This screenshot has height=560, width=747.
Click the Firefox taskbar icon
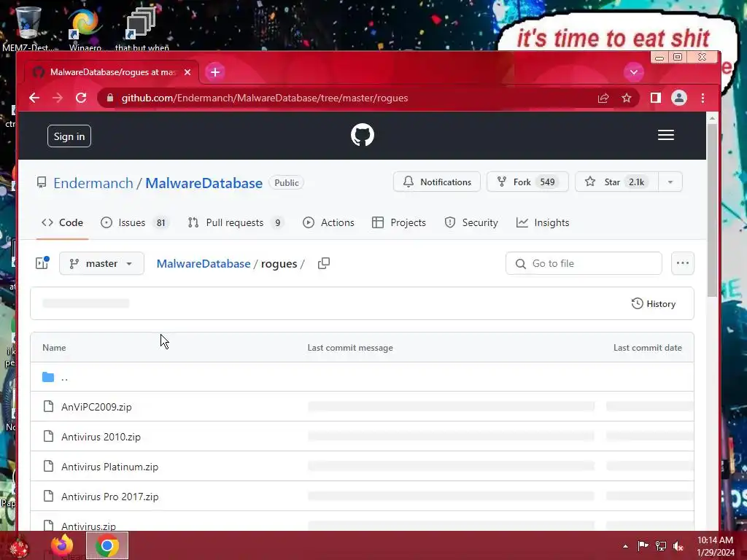(x=62, y=545)
